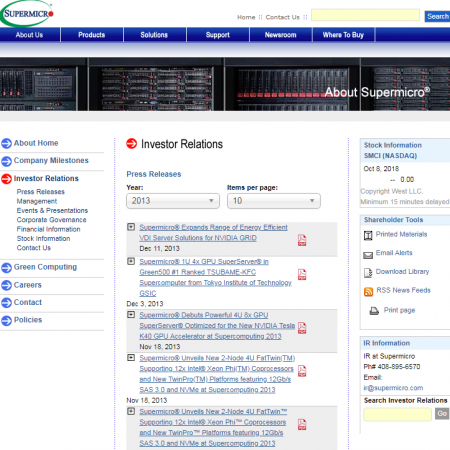Open PDF for Dec 11 VDI Server release
The height and width of the screenshot is (450, 450).
coord(302,240)
